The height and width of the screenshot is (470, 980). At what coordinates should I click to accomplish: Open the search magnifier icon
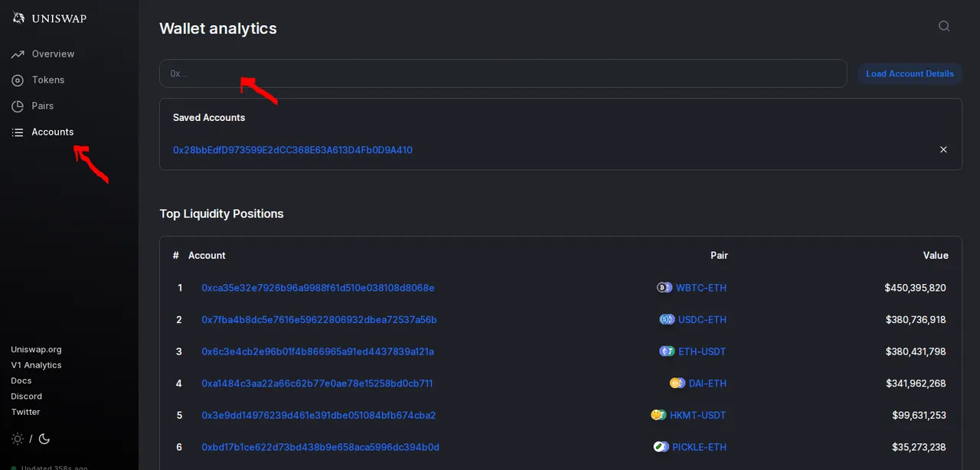tap(944, 26)
